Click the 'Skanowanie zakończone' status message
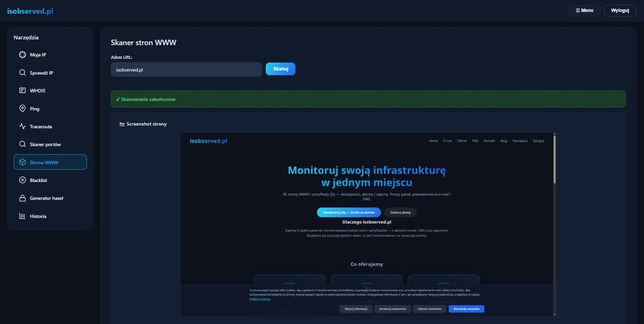644x324 pixels. pos(368,99)
